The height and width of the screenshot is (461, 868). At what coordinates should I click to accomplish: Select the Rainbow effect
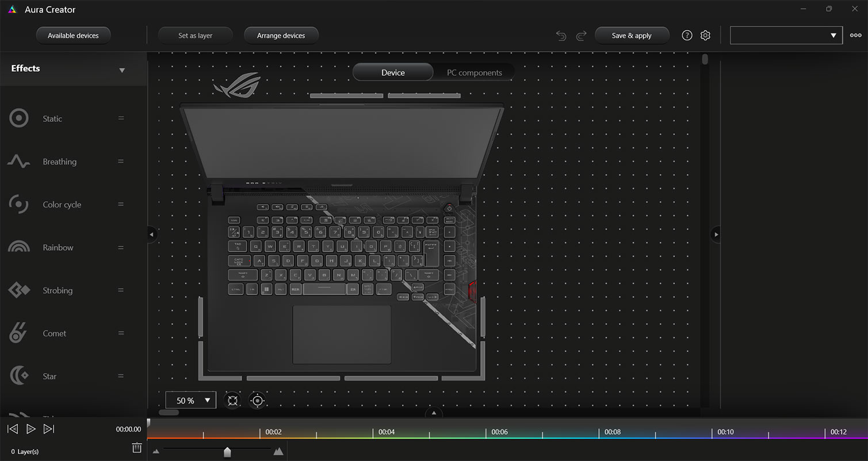[x=58, y=247]
